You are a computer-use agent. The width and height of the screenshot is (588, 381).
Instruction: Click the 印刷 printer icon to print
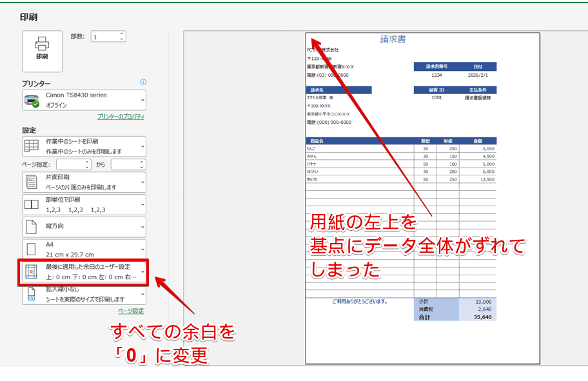tap(41, 45)
